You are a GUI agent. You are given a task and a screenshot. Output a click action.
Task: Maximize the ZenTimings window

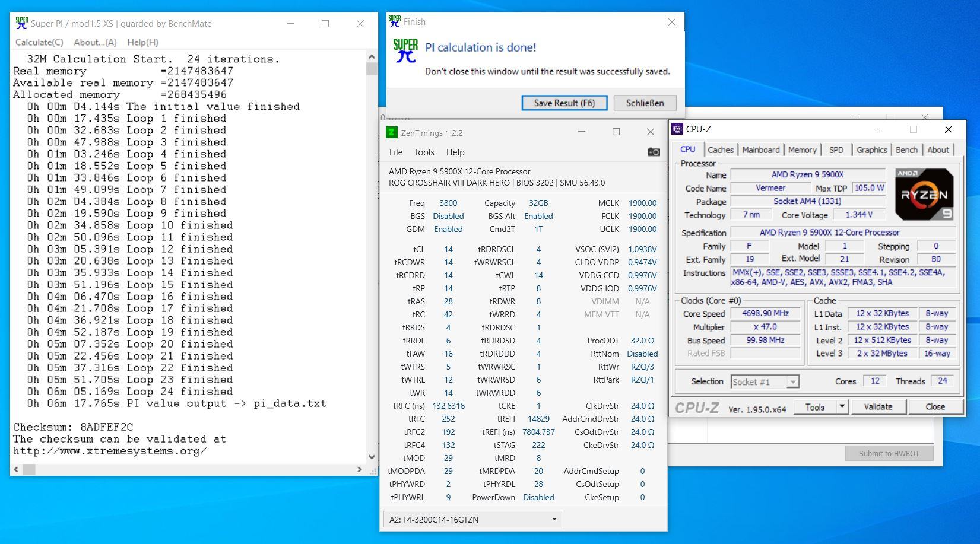click(x=616, y=132)
